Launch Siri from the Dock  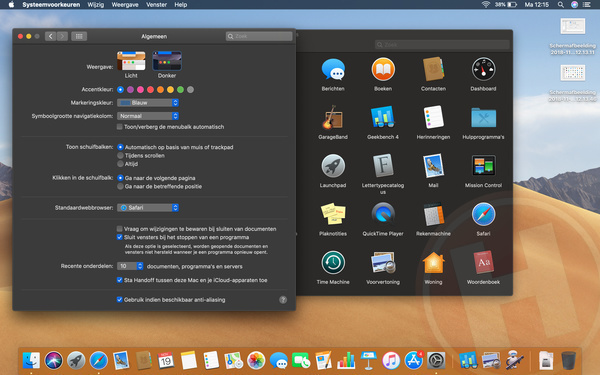[x=54, y=360]
